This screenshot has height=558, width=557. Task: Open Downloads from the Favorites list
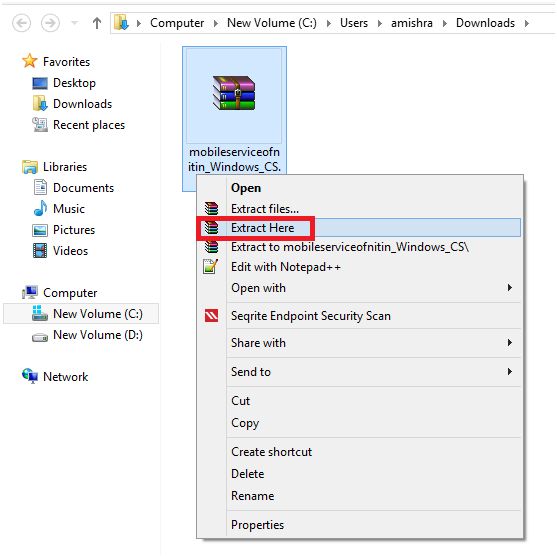coord(83,104)
